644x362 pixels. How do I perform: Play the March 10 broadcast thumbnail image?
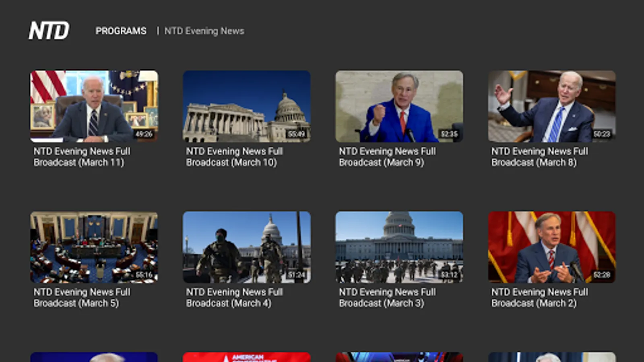point(247,106)
